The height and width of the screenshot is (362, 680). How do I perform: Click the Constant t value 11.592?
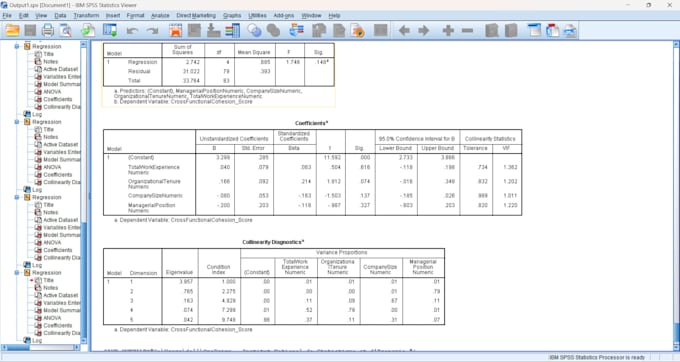(332, 158)
